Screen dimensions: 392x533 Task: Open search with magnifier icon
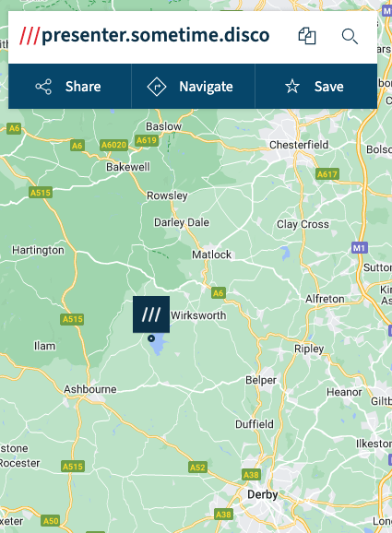click(350, 36)
